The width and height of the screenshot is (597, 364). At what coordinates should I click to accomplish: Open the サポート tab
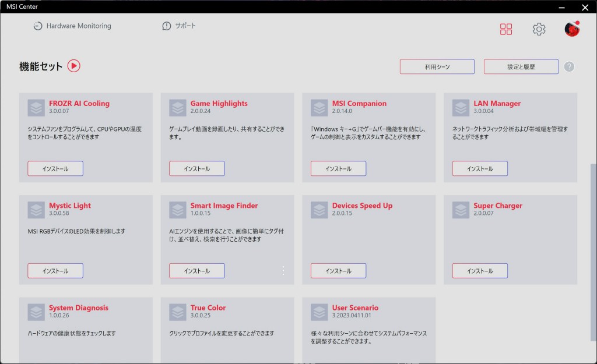click(x=179, y=26)
